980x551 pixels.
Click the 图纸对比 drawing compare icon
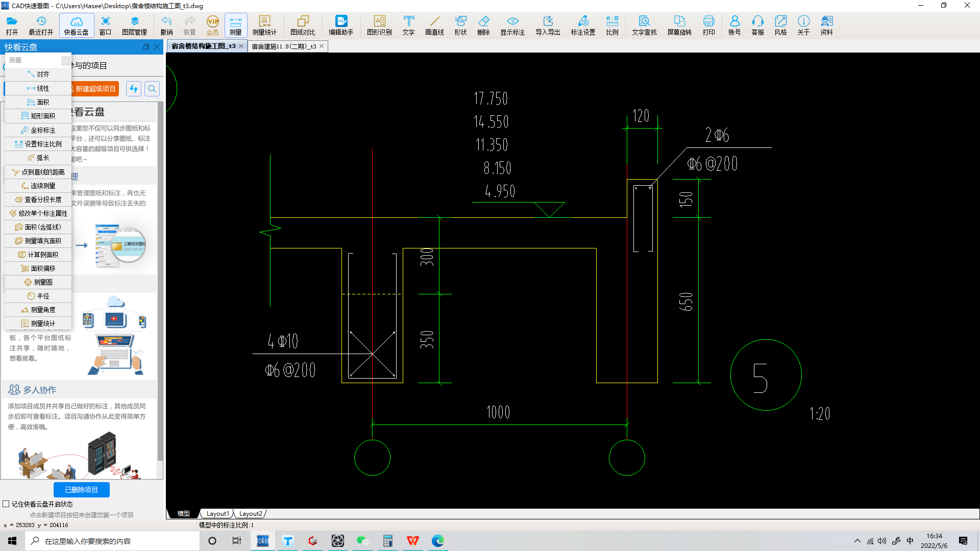point(303,25)
